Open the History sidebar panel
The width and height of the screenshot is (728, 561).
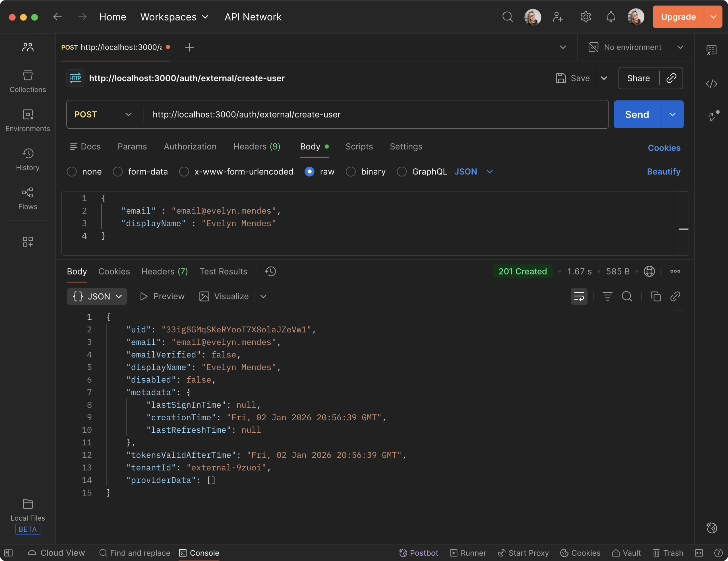point(28,159)
